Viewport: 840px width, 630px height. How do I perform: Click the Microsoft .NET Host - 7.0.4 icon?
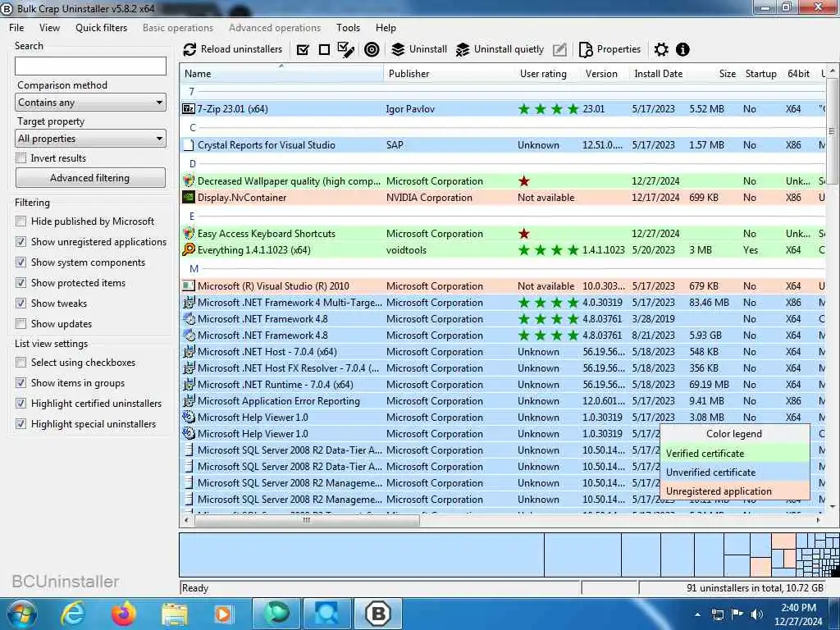tap(189, 352)
